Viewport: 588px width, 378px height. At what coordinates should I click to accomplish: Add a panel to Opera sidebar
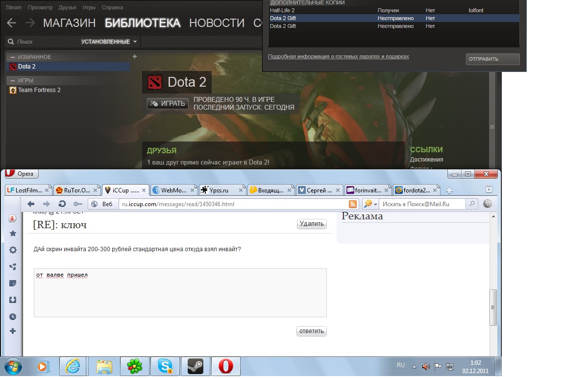pyautogui.click(x=13, y=331)
